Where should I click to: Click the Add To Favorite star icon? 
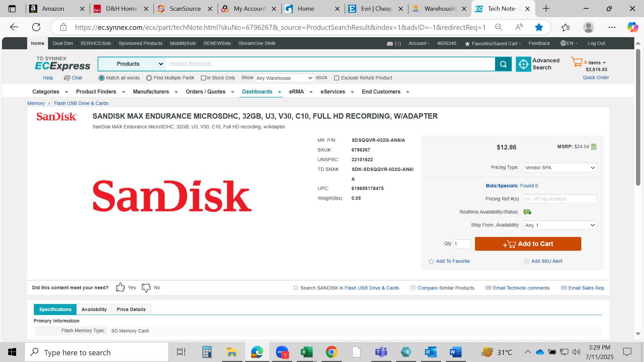pyautogui.click(x=431, y=261)
